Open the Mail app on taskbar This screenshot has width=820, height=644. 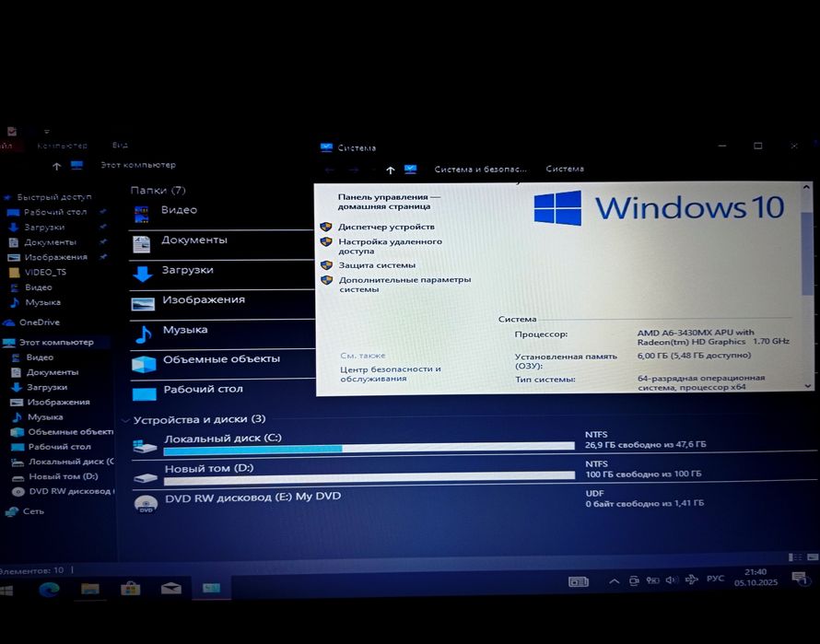(x=171, y=589)
